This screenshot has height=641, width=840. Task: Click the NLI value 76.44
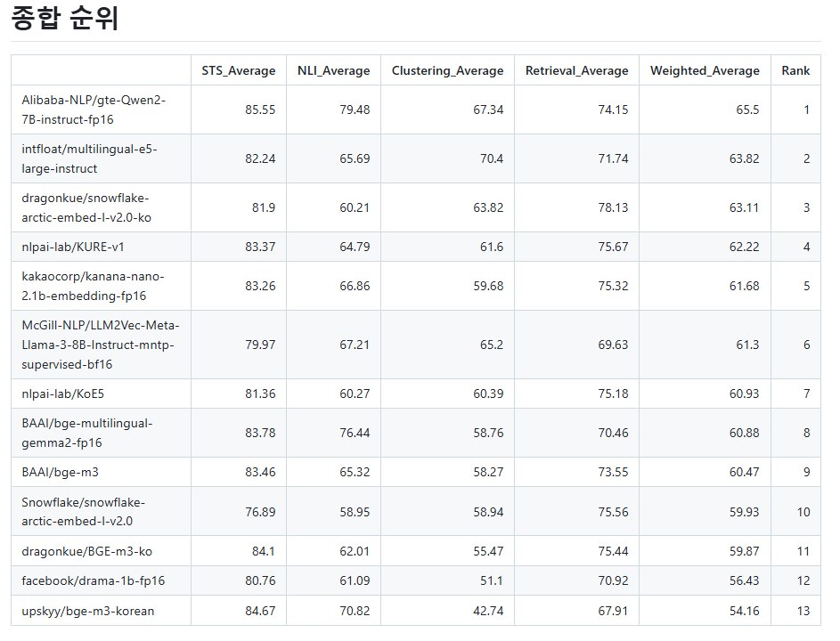[355, 433]
